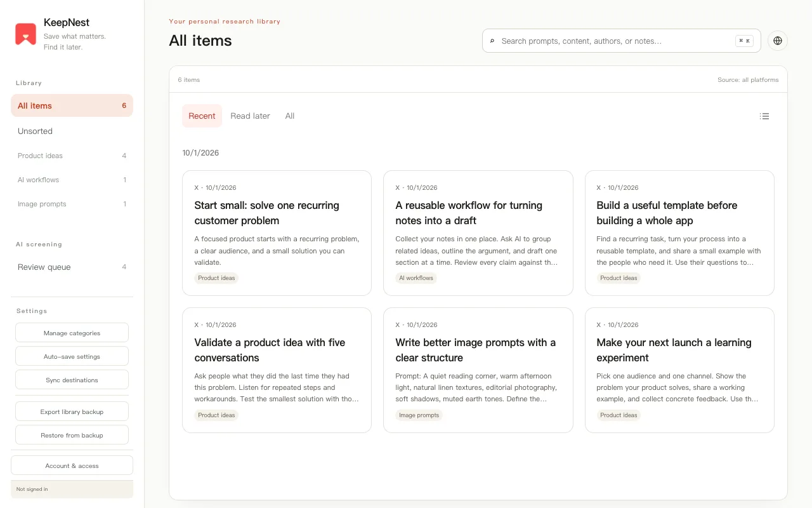
Task: Click Product ideas tag on 'Build a useful template' card
Action: [x=619, y=278]
